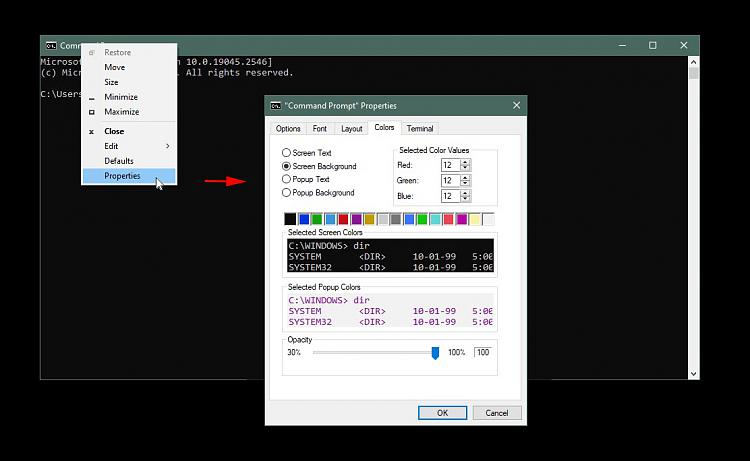The image size is (750, 461).
Task: Click the Blue color value field
Action: pos(450,196)
